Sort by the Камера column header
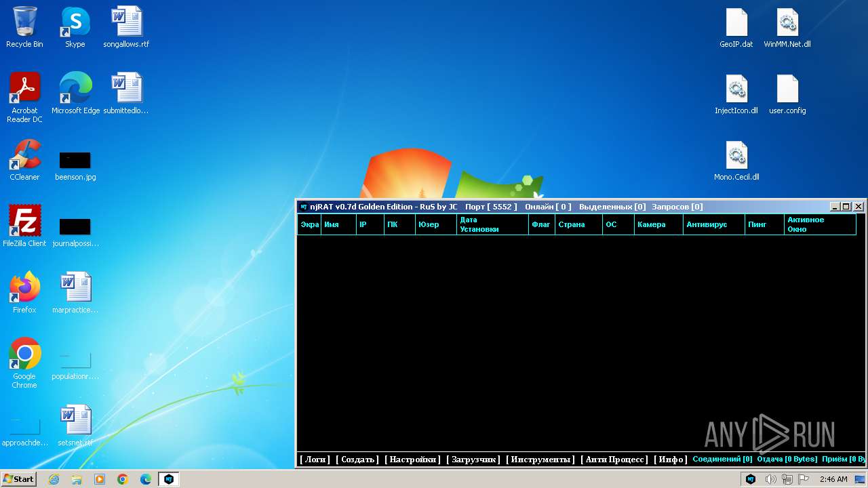The width and height of the screenshot is (868, 488). coord(658,224)
